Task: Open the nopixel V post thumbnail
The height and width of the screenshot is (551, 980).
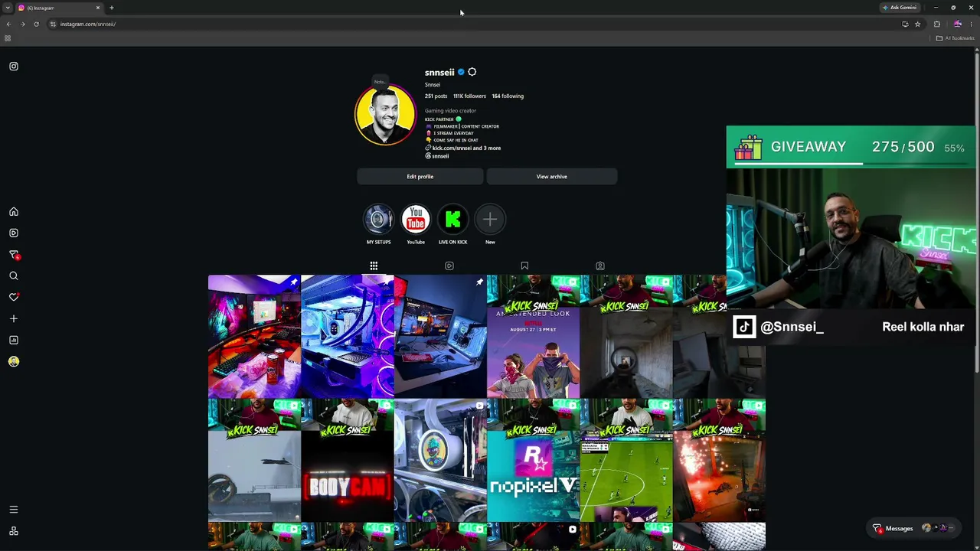Action: click(534, 460)
